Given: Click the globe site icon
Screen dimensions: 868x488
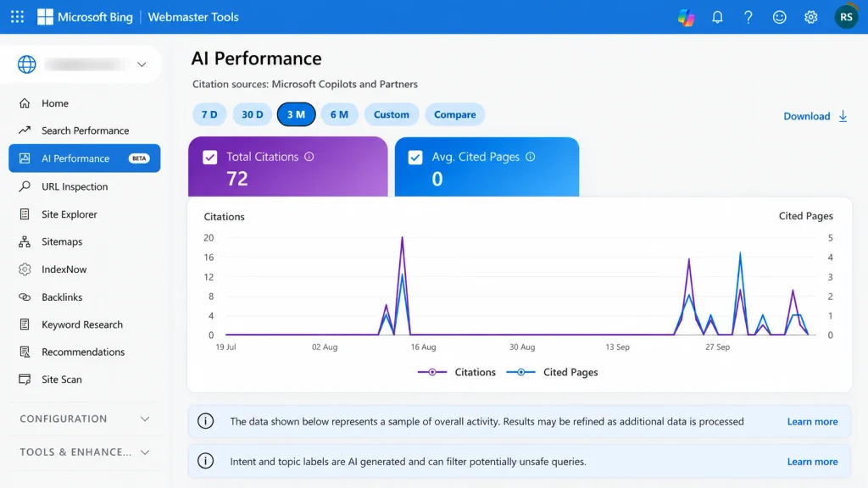Looking at the screenshot, I should tap(26, 64).
